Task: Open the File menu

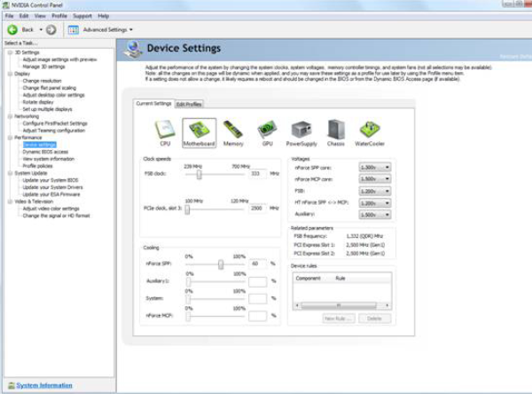Action: point(9,16)
